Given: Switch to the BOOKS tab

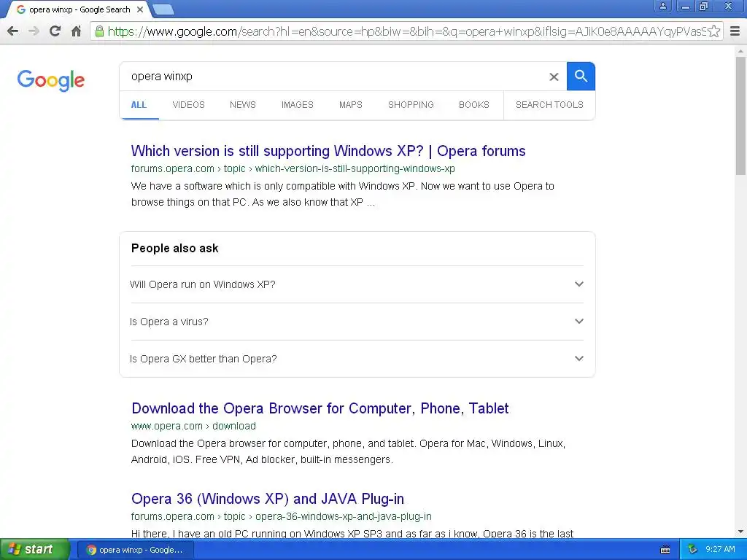Looking at the screenshot, I should pyautogui.click(x=474, y=105).
